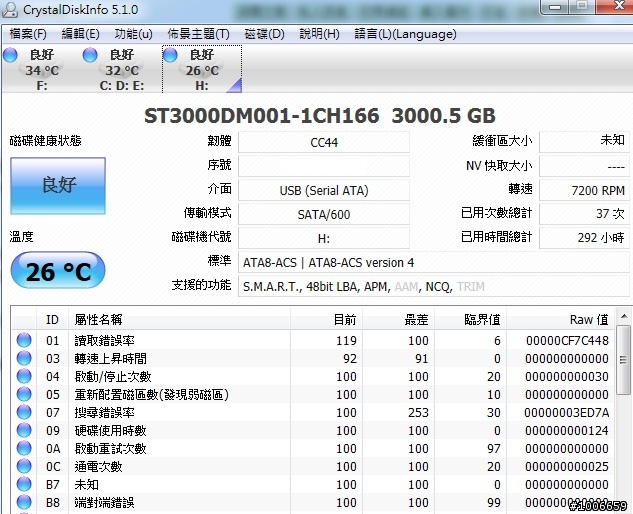Viewport: 633px width, 514px height.
Task: Click status orb of attribute 01 讀取錯誤率
Action: pos(24,340)
